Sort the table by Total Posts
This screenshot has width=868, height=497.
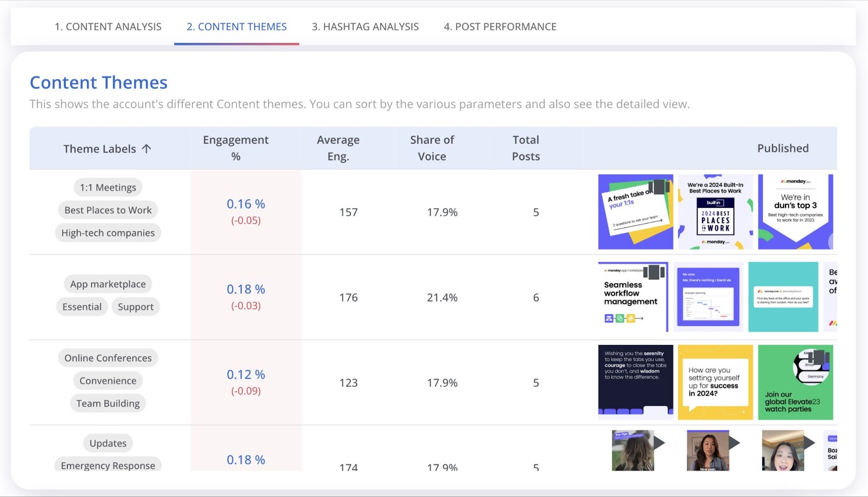coord(525,148)
